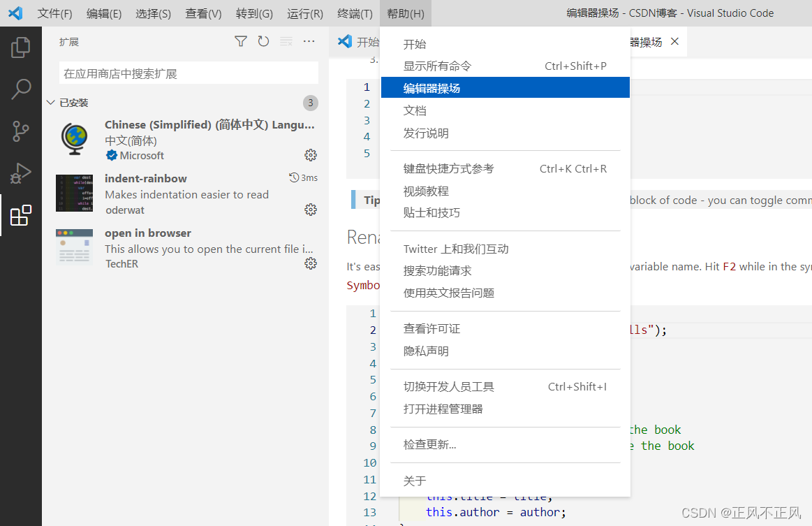Click the indent-rainbow extension thumbnail
The width and height of the screenshot is (812, 526).
coord(75,193)
